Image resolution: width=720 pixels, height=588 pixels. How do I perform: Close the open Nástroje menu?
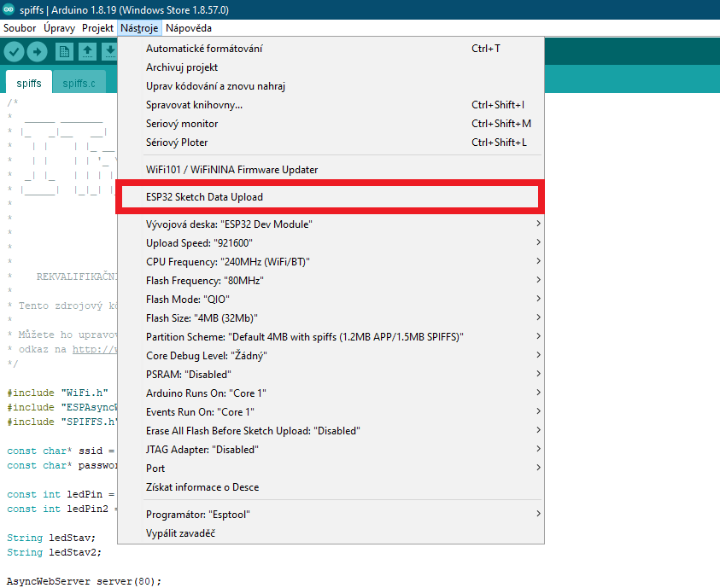(139, 28)
